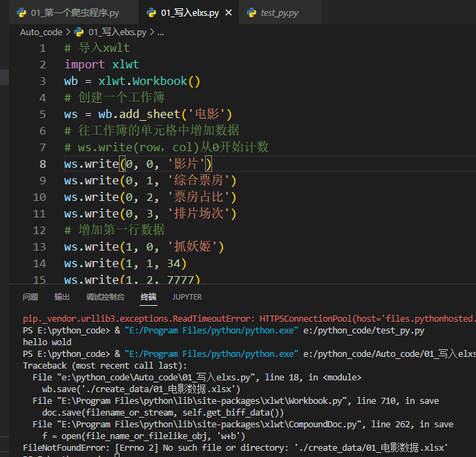Click the 'hello wold' terminal output
Screen dimensions: 476x457
(x=48, y=342)
